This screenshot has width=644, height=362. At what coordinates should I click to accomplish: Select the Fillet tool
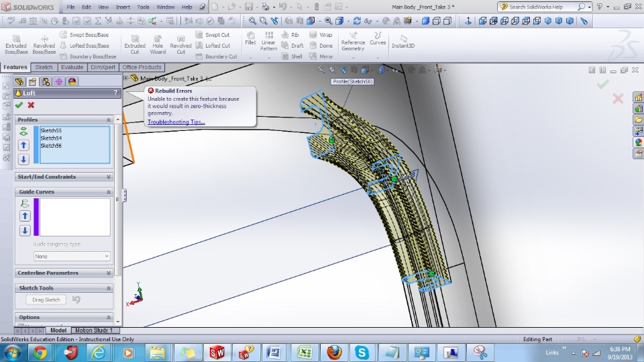click(x=250, y=38)
